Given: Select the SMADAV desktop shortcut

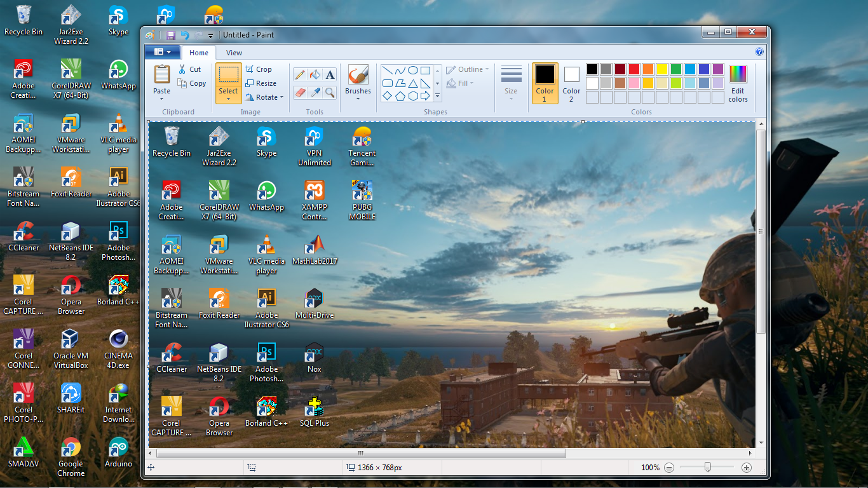Looking at the screenshot, I should pyautogui.click(x=24, y=452).
